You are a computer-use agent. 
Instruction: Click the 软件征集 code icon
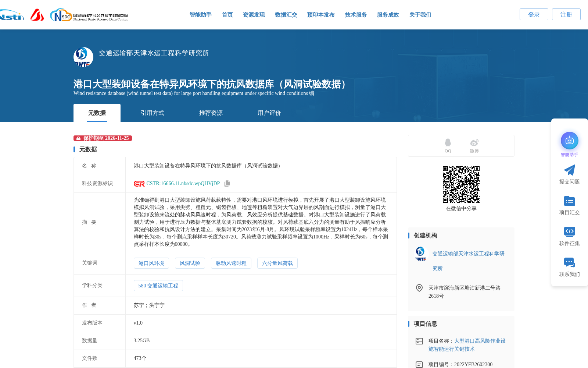click(x=569, y=231)
